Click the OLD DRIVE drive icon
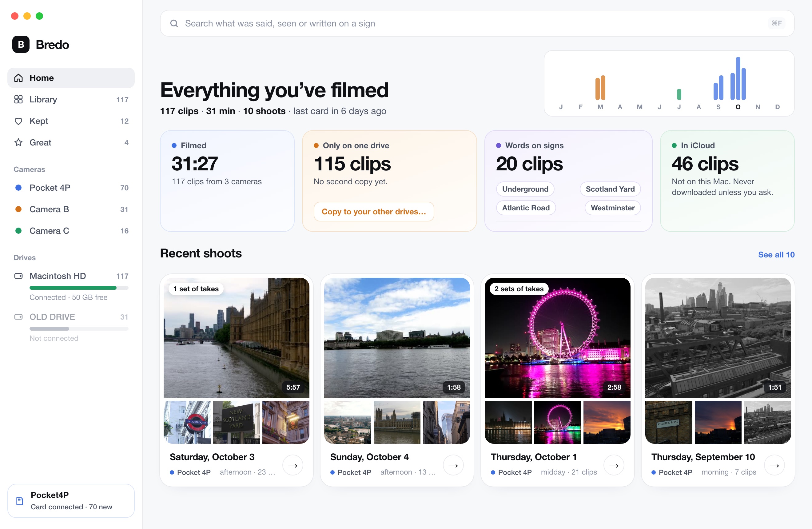The height and width of the screenshot is (529, 812). 18,317
